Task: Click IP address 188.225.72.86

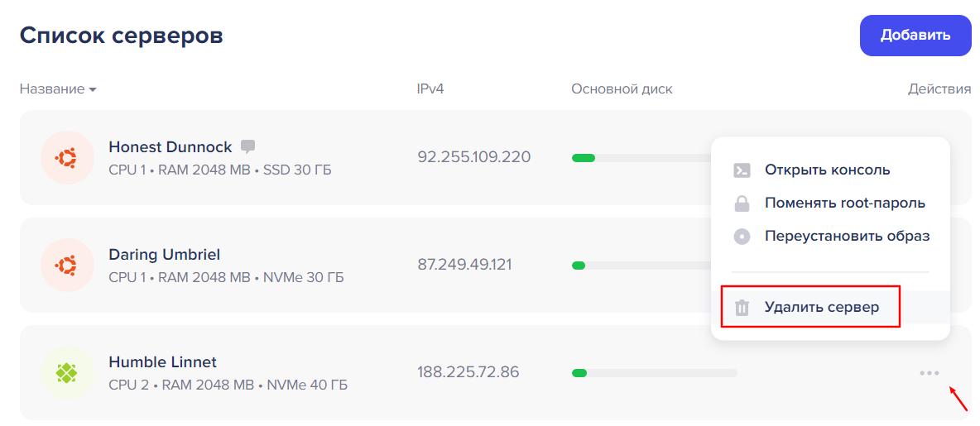Action: pos(468,372)
